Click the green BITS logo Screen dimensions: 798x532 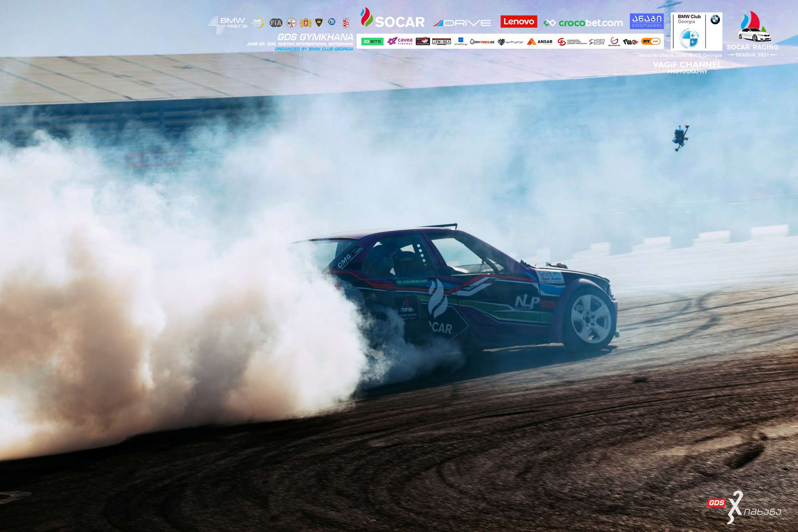click(x=372, y=42)
